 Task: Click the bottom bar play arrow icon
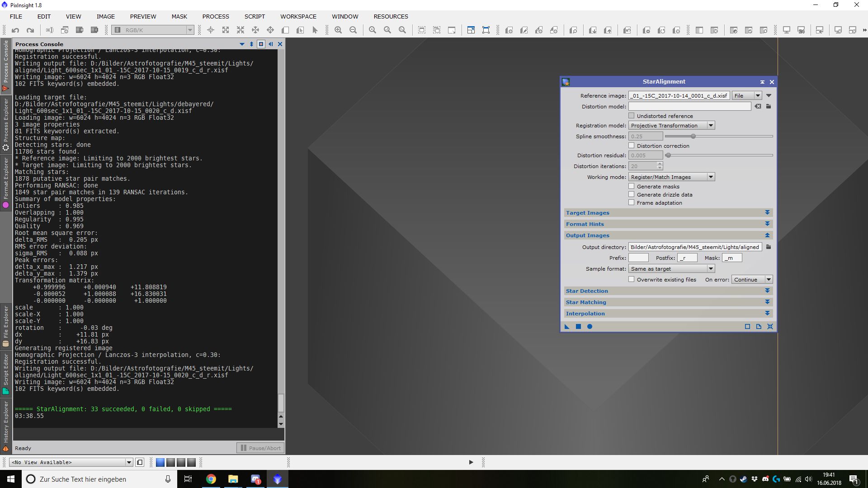(471, 462)
